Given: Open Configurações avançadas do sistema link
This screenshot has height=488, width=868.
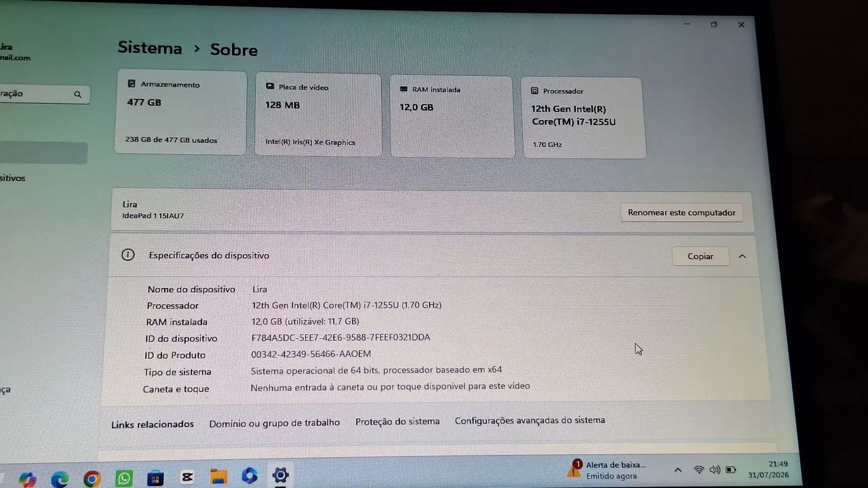Looking at the screenshot, I should [530, 420].
